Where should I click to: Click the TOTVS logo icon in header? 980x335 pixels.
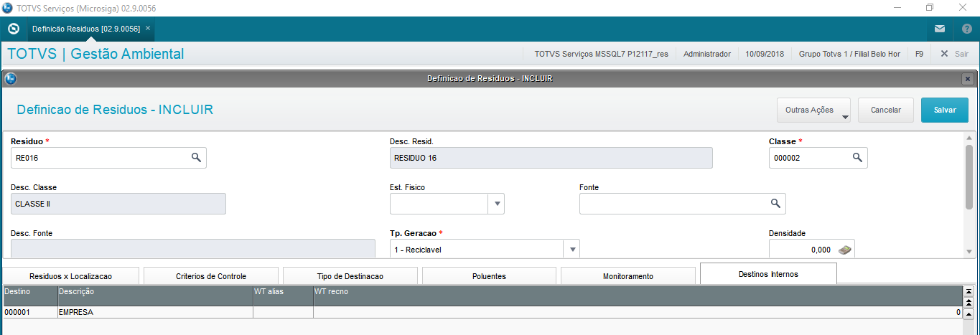click(13, 29)
